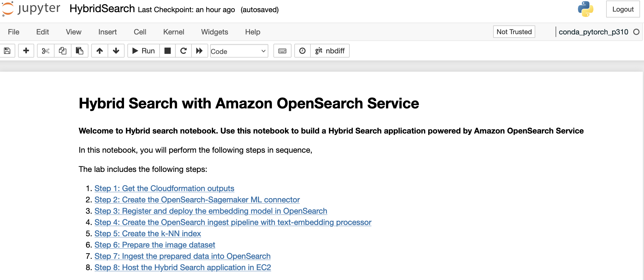
Task: Rename notebook by clicking HybridSearch title
Action: [x=102, y=8]
